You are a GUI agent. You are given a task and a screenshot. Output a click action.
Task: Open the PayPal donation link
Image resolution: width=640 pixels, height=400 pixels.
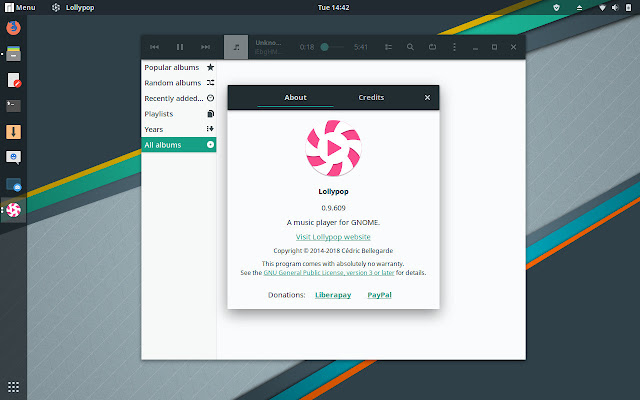coord(379,295)
